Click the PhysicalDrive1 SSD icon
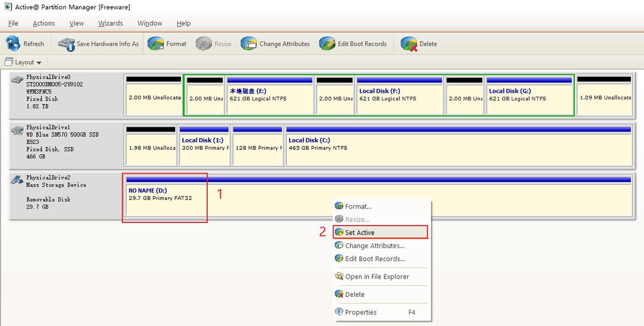 coord(18,129)
